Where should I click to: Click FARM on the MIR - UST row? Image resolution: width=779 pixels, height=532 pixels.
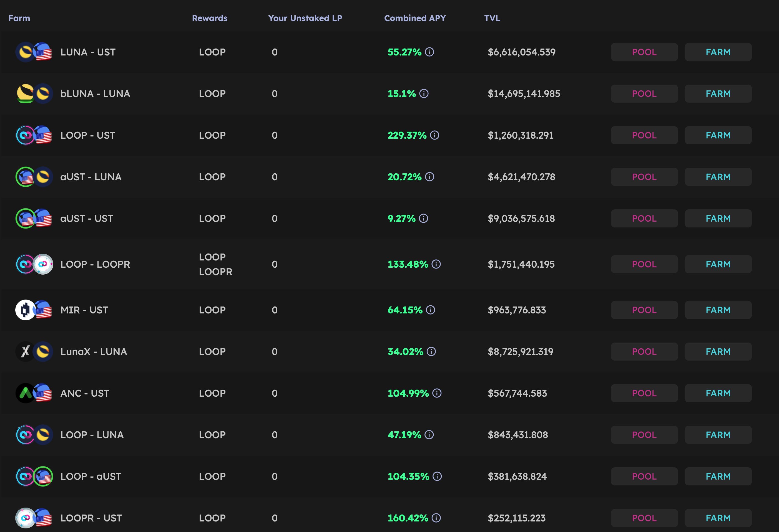tap(718, 310)
